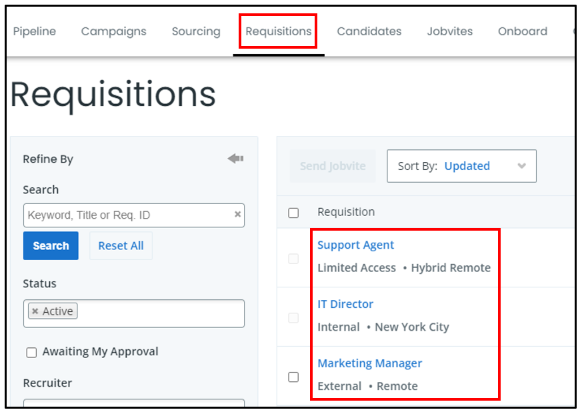Clear the keyword search field with x icon
The width and height of the screenshot is (581, 413).
click(238, 214)
